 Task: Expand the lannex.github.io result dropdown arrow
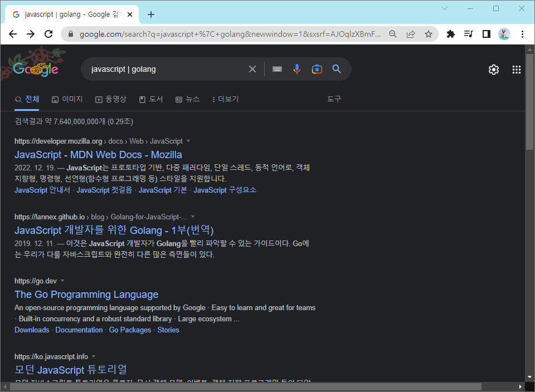193,217
